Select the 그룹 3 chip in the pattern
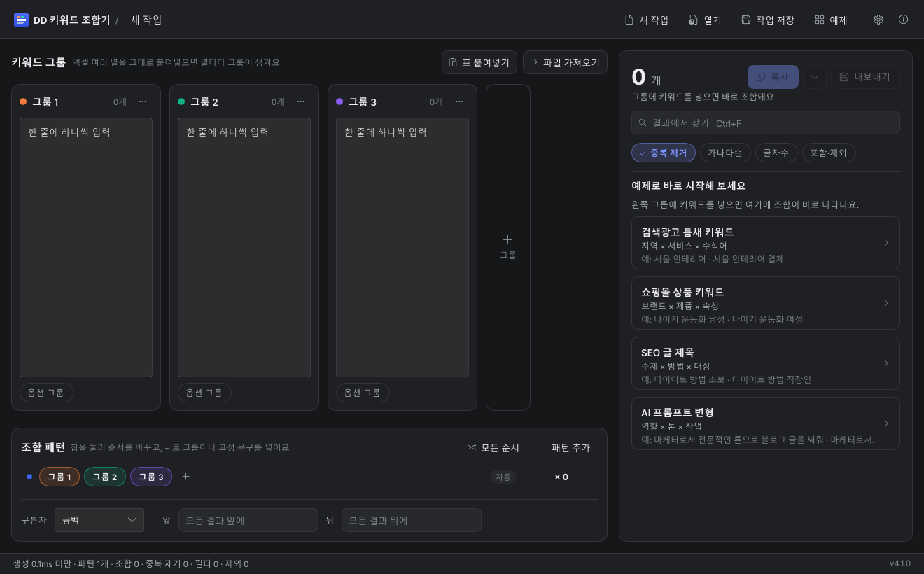This screenshot has width=924, height=574. [x=151, y=477]
